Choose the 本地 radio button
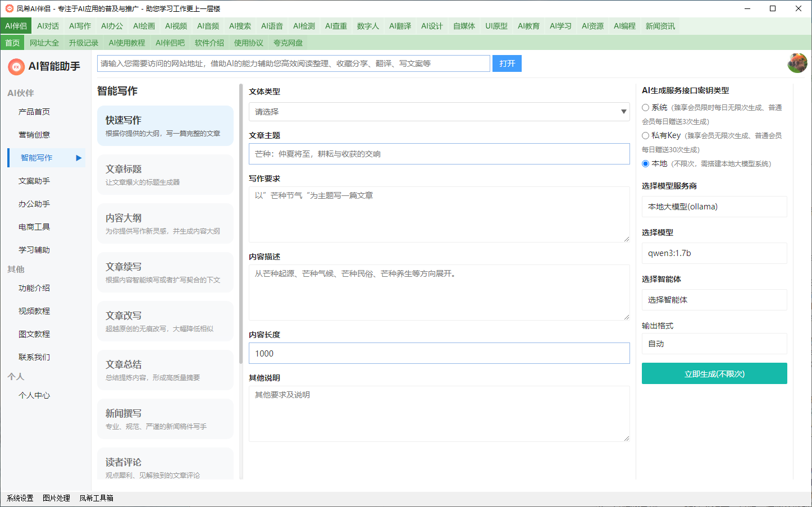The image size is (812, 507). coord(646,164)
